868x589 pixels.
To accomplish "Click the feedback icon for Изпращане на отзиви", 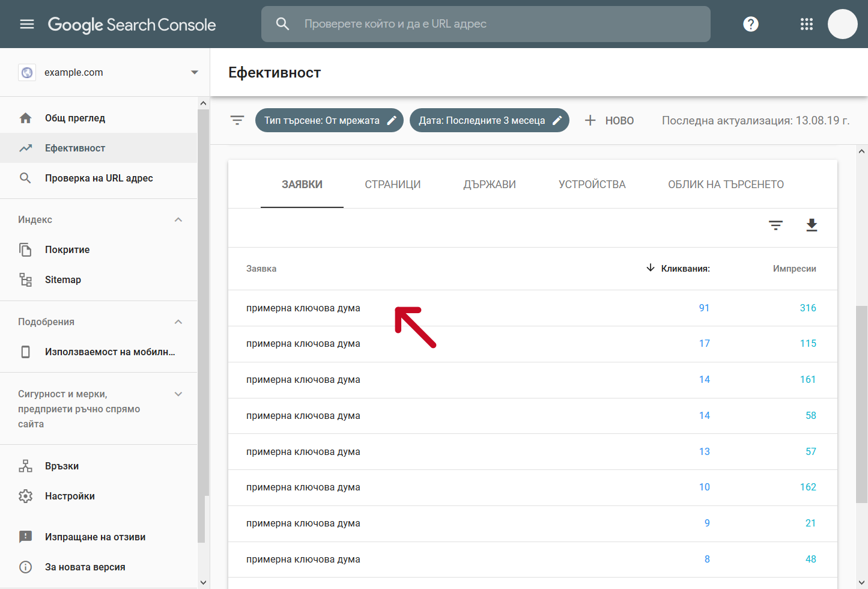I will (25, 537).
